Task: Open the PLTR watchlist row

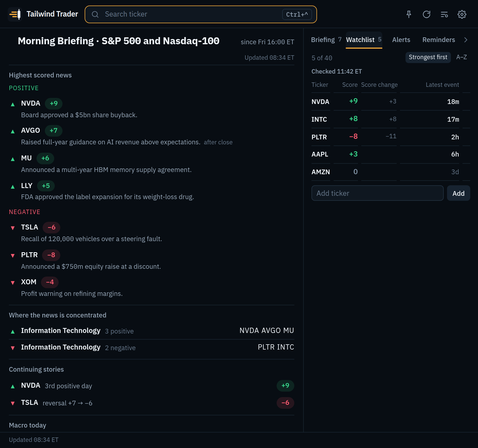Action: click(391, 137)
